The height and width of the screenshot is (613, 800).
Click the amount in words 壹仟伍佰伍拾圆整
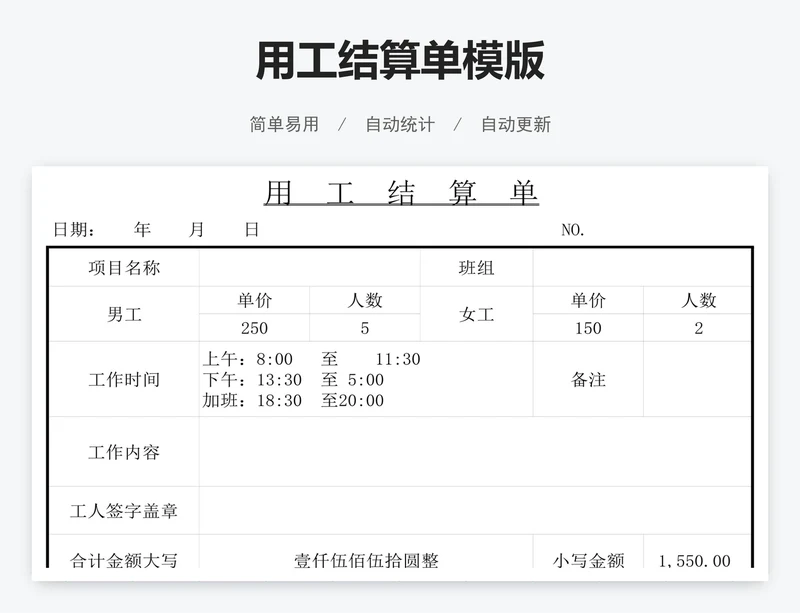tap(366, 560)
